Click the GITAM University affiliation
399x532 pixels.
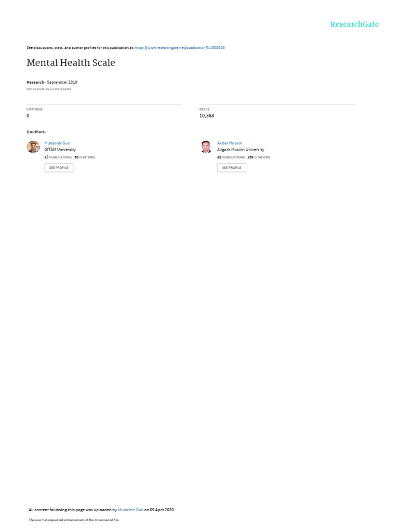pyautogui.click(x=60, y=150)
